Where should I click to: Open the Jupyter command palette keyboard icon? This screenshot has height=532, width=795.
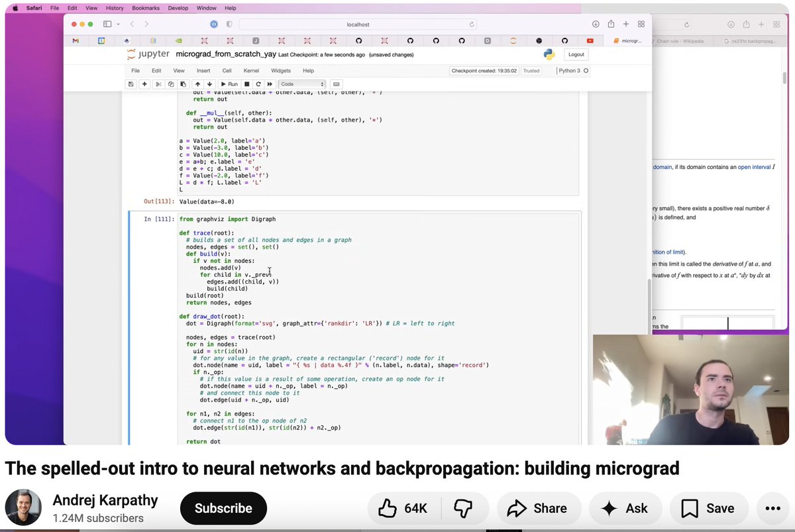pos(337,84)
